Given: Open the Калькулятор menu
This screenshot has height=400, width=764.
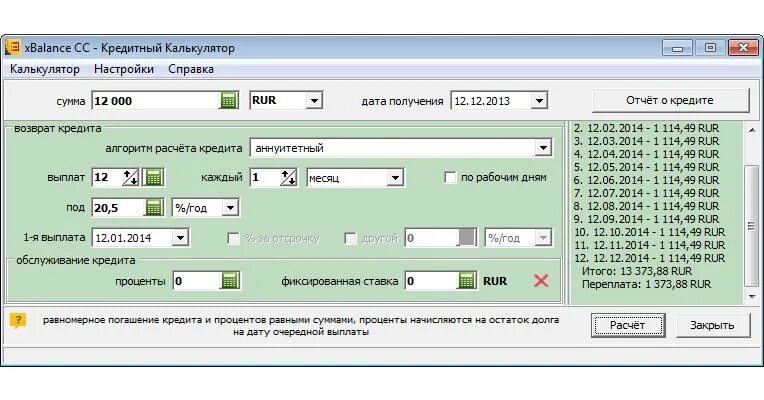Looking at the screenshot, I should coord(45,69).
